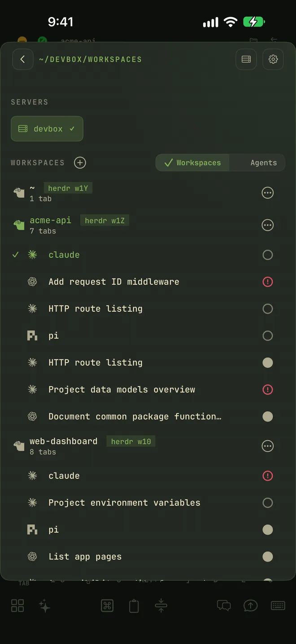The width and height of the screenshot is (296, 644).
Task: Open more options for web-dashboard workspace
Action: click(268, 446)
